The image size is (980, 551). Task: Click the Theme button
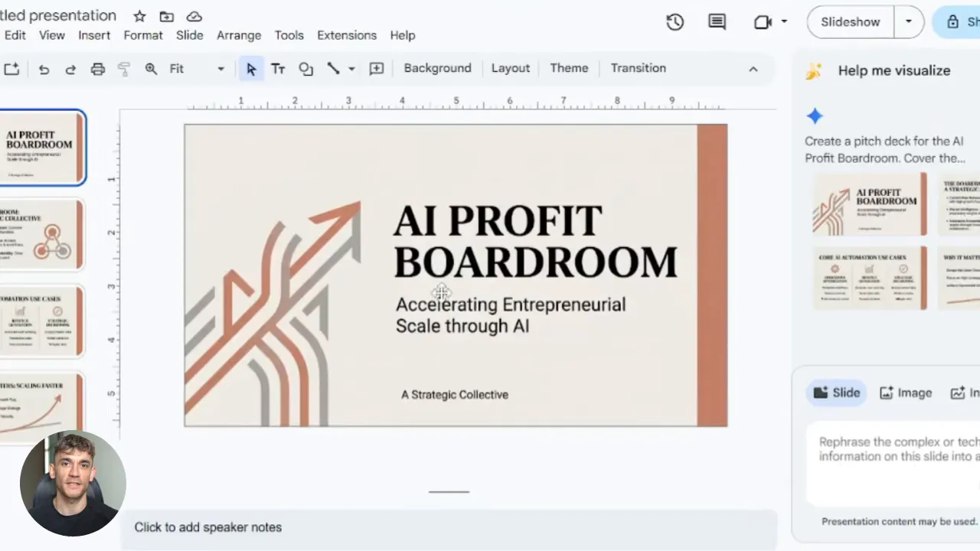[569, 68]
